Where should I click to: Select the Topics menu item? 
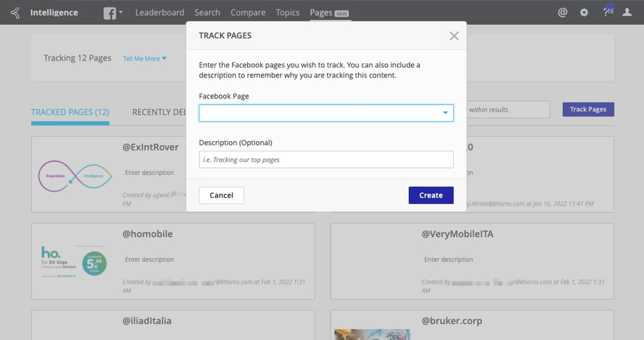click(x=288, y=13)
